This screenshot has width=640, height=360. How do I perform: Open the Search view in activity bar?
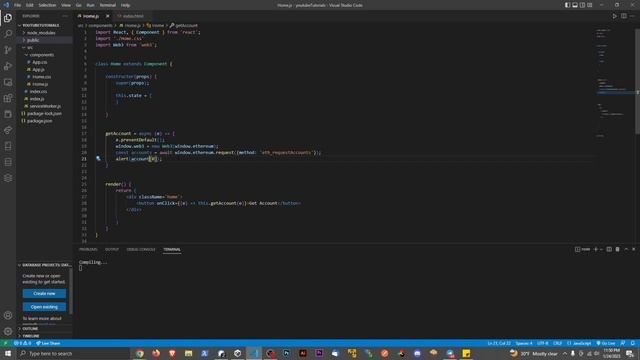pos(8,33)
